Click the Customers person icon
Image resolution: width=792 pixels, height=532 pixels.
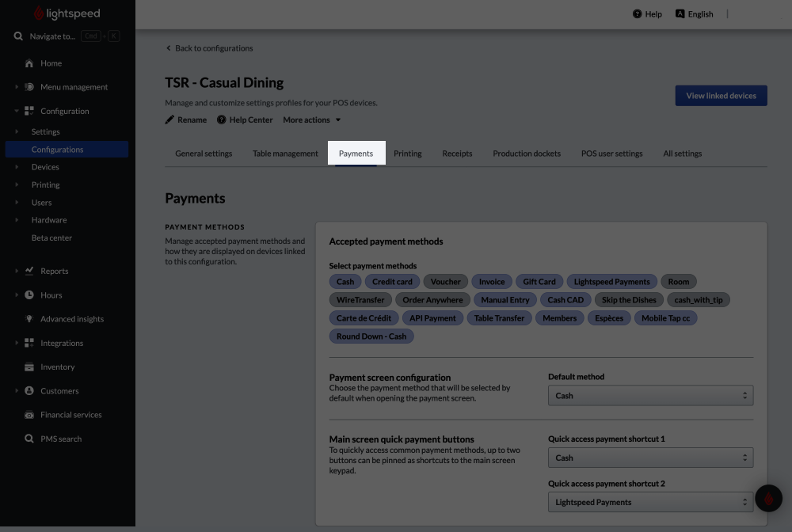pyautogui.click(x=29, y=390)
